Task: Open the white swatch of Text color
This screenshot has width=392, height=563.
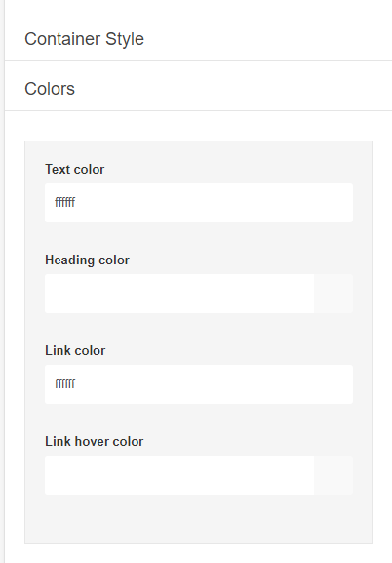Action: 333,203
